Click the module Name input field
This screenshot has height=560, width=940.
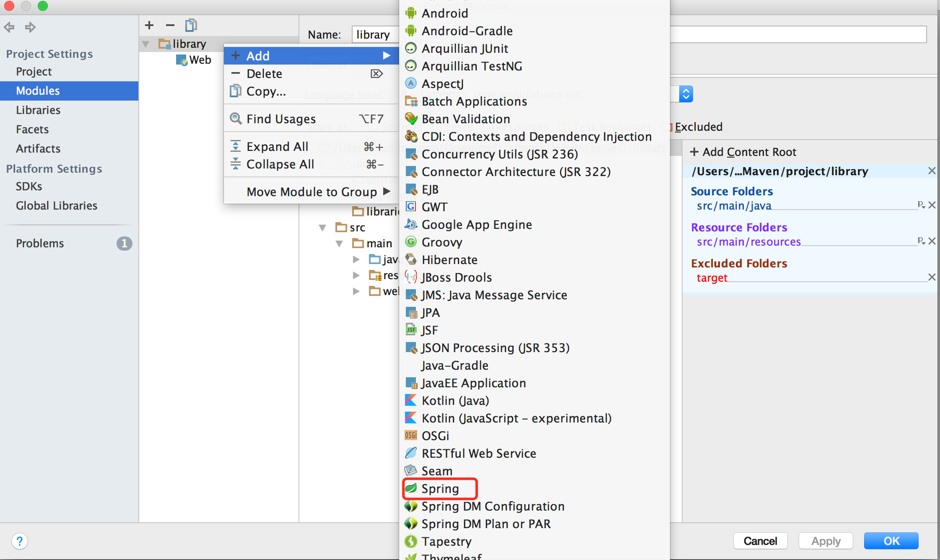(x=639, y=34)
